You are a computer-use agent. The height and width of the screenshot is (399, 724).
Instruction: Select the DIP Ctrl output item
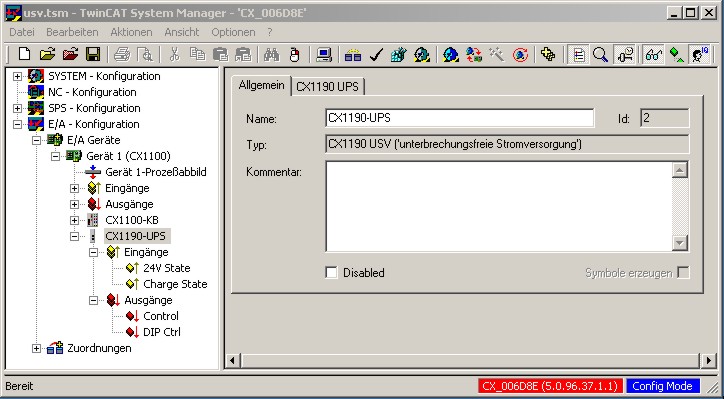click(162, 332)
